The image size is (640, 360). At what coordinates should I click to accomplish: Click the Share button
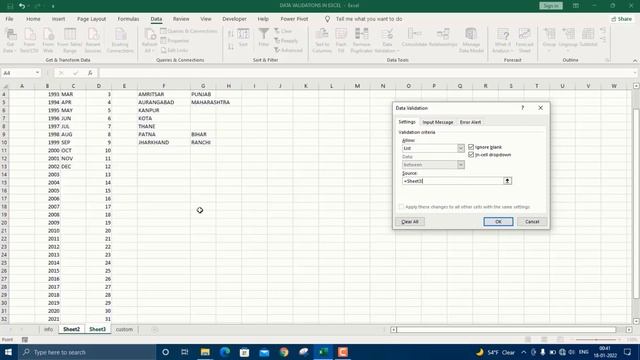621,19
